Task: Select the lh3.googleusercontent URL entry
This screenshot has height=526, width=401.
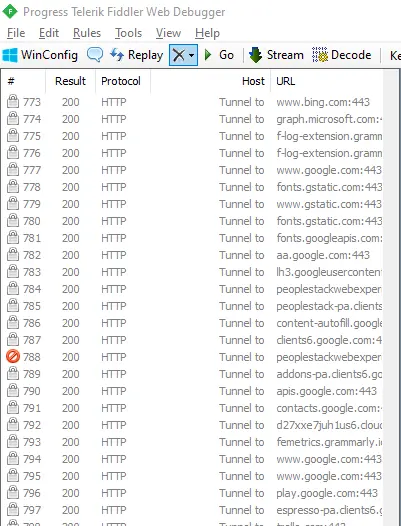Action: pos(329,272)
